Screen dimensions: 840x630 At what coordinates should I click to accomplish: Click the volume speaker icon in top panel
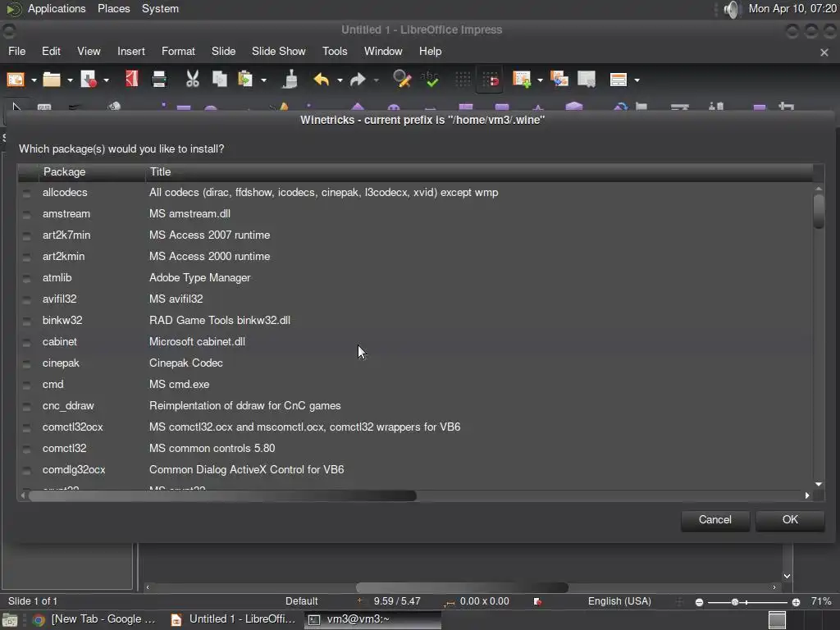[731, 9]
